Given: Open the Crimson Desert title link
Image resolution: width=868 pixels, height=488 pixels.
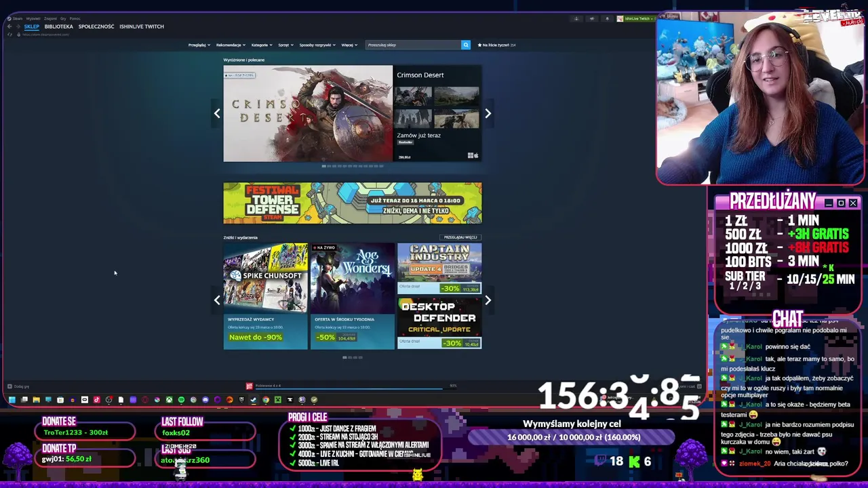Looking at the screenshot, I should 420,75.
